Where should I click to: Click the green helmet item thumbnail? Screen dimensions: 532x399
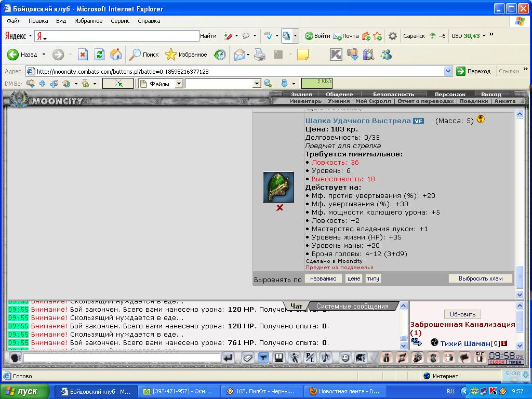[x=278, y=187]
